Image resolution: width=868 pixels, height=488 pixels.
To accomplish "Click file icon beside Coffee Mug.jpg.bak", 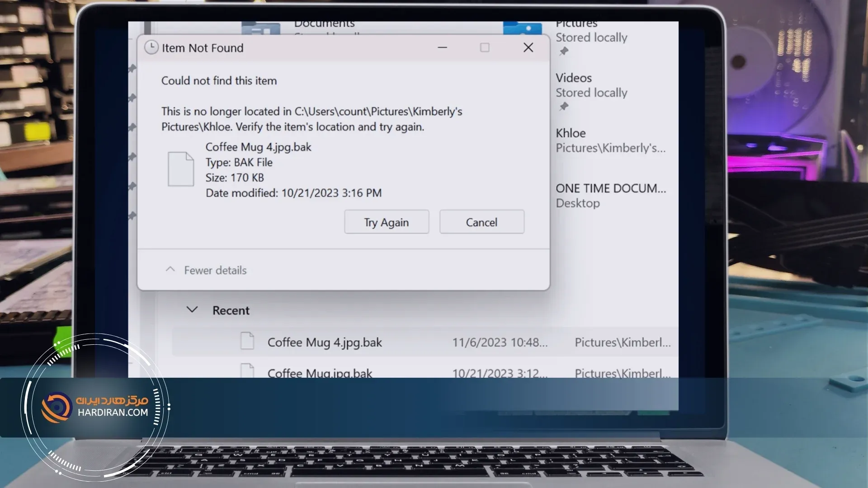I will pos(247,371).
